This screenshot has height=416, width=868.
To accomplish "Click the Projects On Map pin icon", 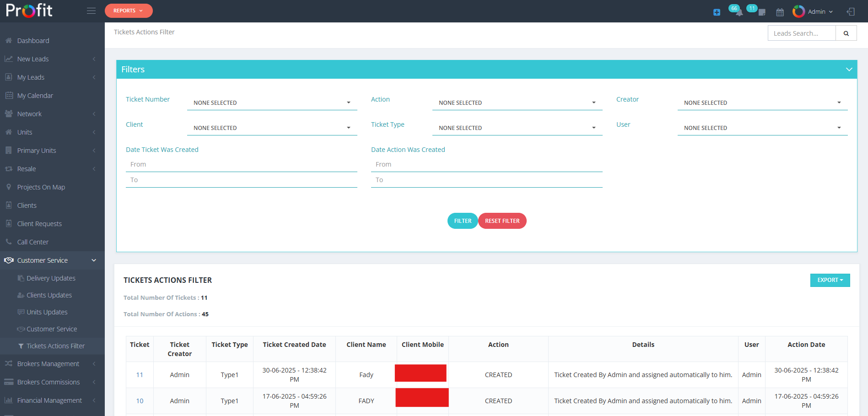I will (x=9, y=187).
